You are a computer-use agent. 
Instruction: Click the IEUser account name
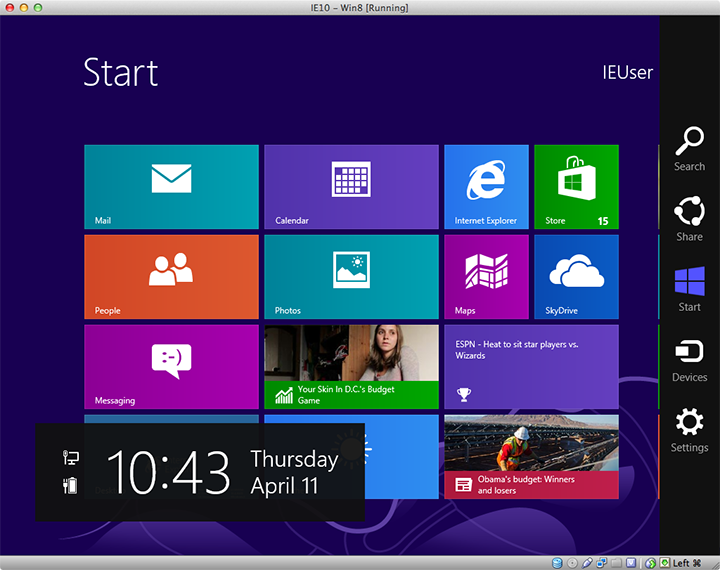point(627,73)
